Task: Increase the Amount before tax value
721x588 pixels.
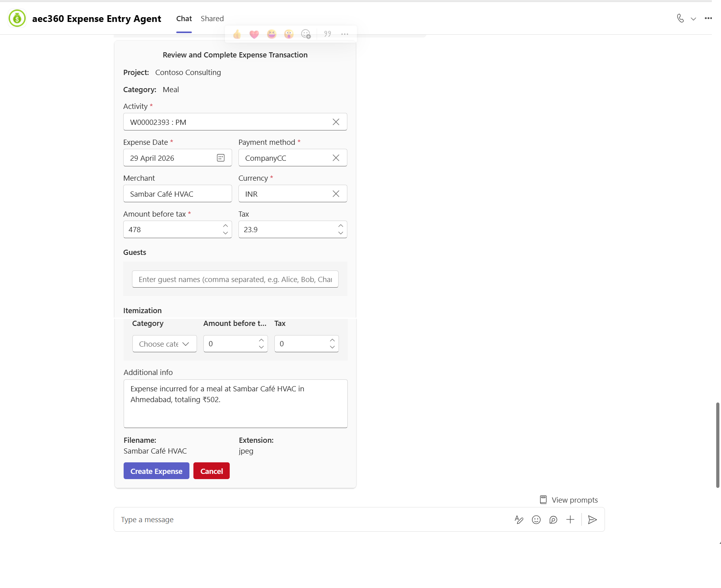Action: [225, 226]
